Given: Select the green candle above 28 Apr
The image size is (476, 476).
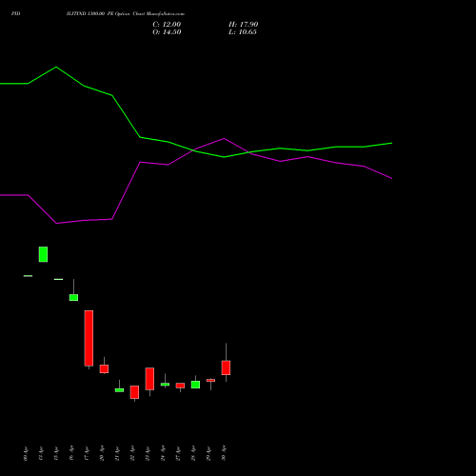Looking at the screenshot, I should (195, 385).
